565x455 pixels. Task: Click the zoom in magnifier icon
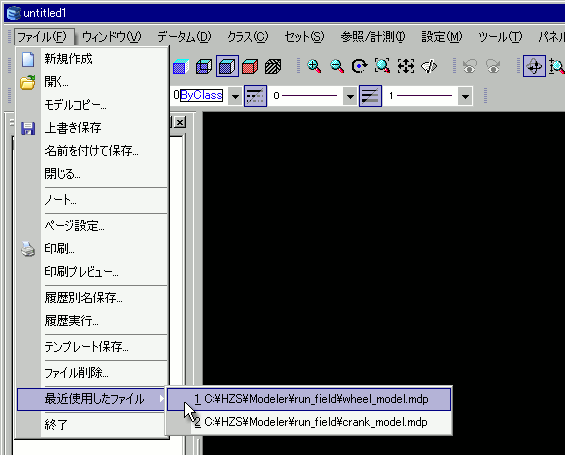point(314,66)
